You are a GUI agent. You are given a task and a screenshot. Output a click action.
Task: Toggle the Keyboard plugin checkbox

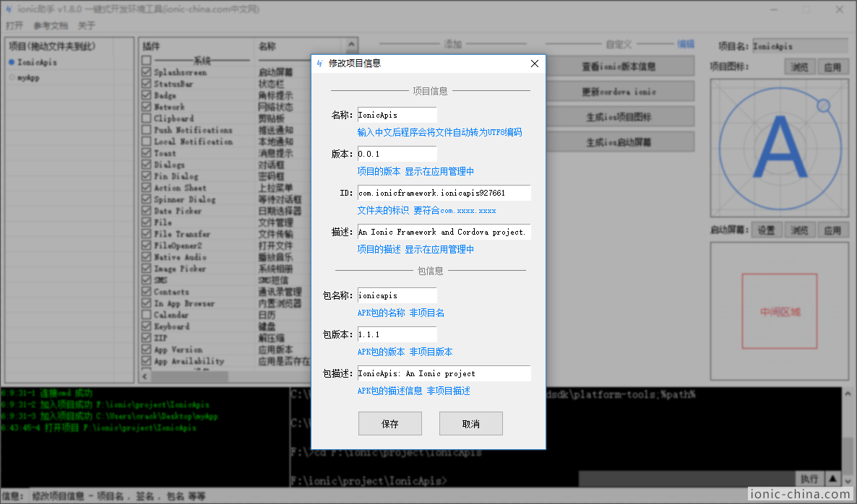click(147, 326)
